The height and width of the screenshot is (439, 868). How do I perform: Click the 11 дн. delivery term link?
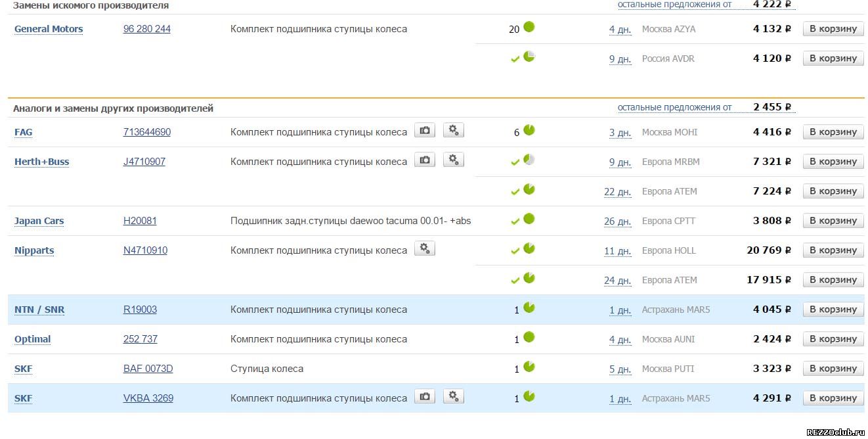point(618,251)
